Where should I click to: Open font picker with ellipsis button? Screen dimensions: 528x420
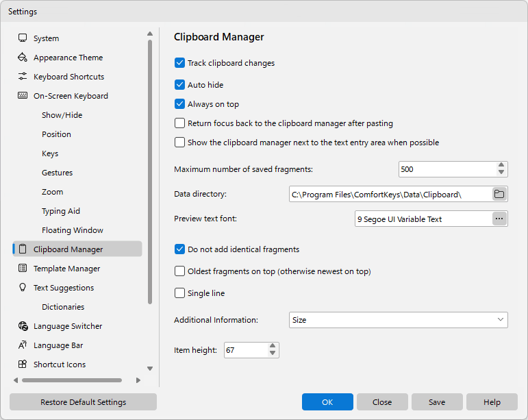tap(499, 219)
